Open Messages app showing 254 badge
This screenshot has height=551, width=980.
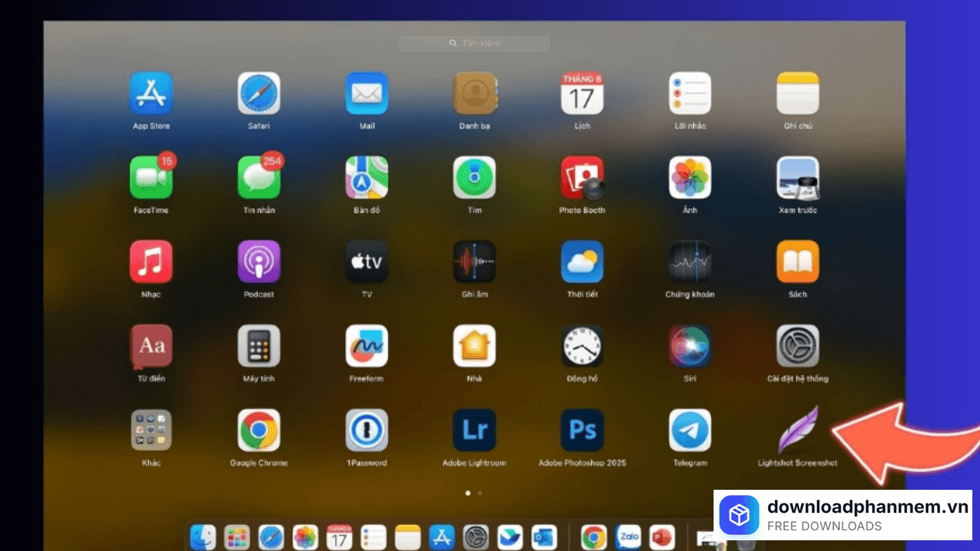tap(259, 179)
